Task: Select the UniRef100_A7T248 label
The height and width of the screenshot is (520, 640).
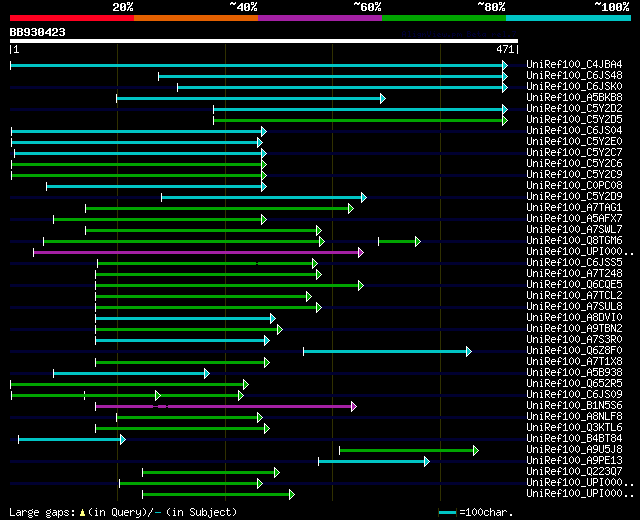Action: 574,274
